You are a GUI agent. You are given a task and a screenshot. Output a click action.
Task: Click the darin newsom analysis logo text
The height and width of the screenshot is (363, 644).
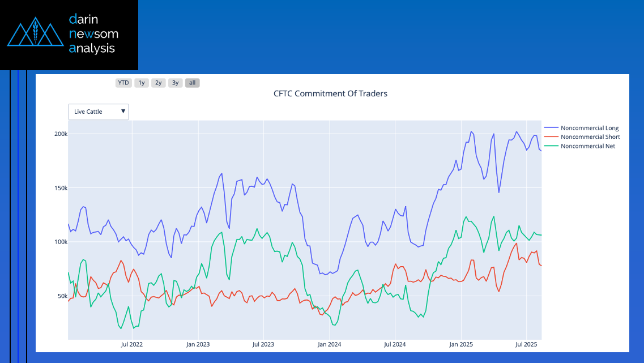(x=93, y=34)
